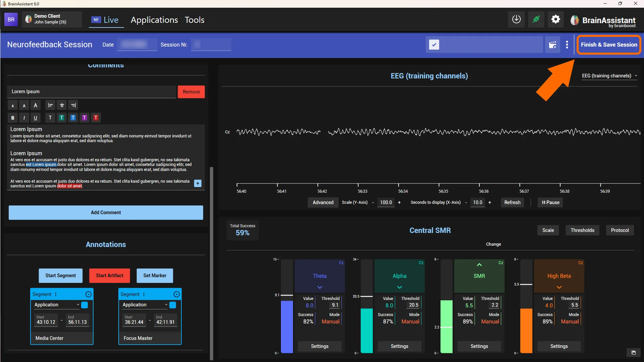Image resolution: width=644 pixels, height=362 pixels.
Task: Open the Thresholds button
Action: [x=582, y=230]
